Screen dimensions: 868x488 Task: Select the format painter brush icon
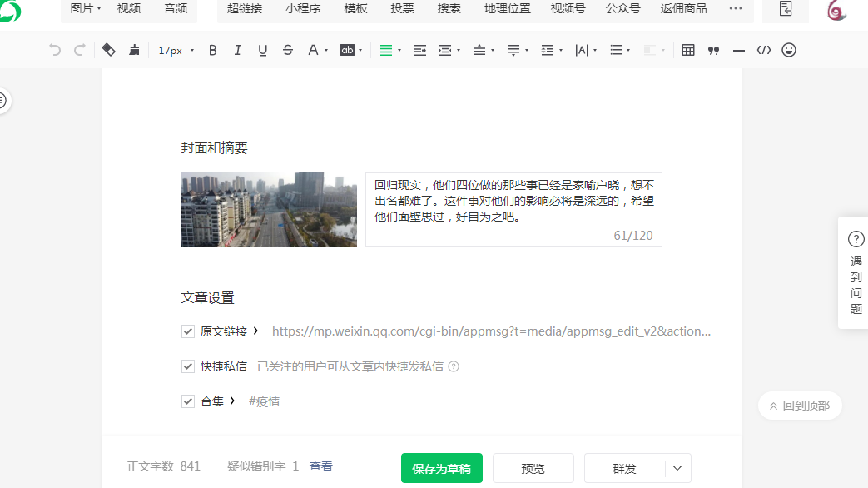click(134, 51)
